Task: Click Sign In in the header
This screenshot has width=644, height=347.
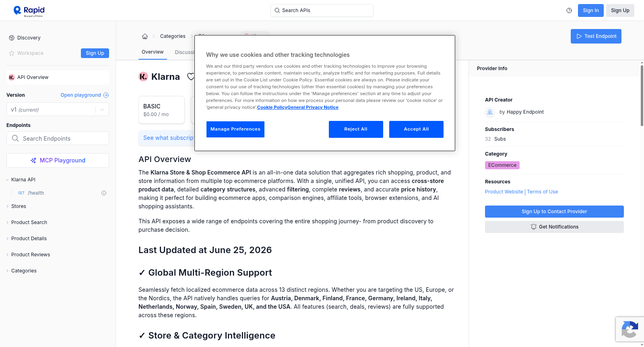Action: (x=590, y=10)
